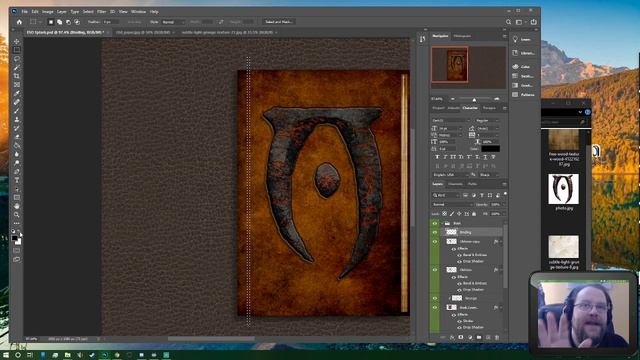
Task: Toggle layer filtering switch on or off
Action: click(505, 194)
